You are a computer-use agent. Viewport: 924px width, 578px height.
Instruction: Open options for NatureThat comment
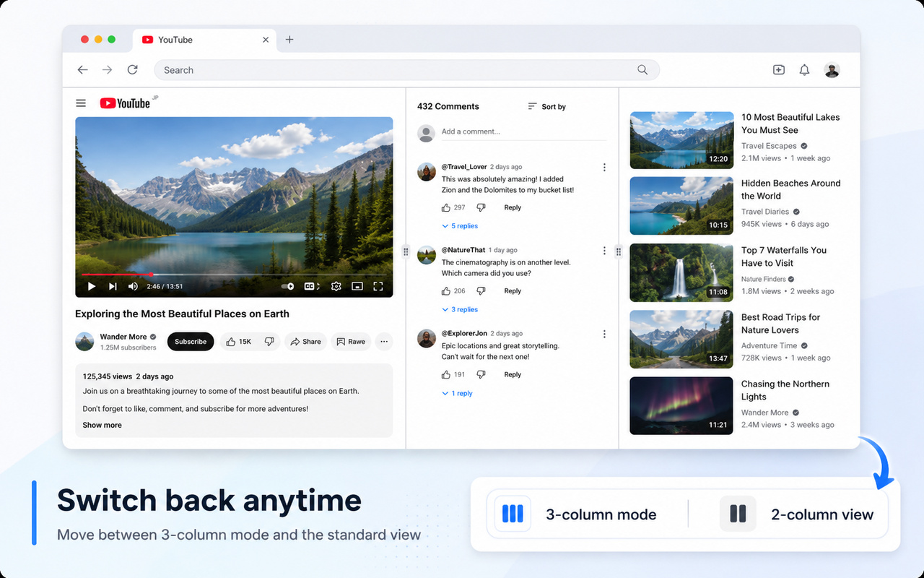click(x=604, y=251)
